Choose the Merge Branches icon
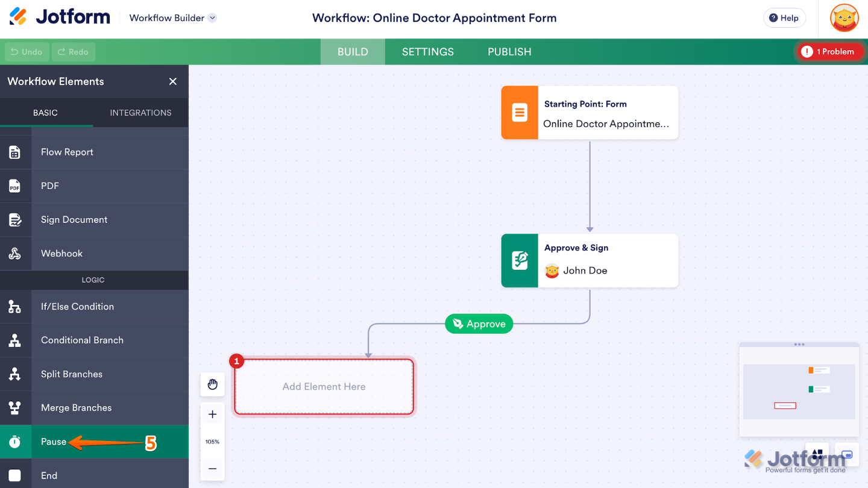The image size is (868, 488). 15,407
